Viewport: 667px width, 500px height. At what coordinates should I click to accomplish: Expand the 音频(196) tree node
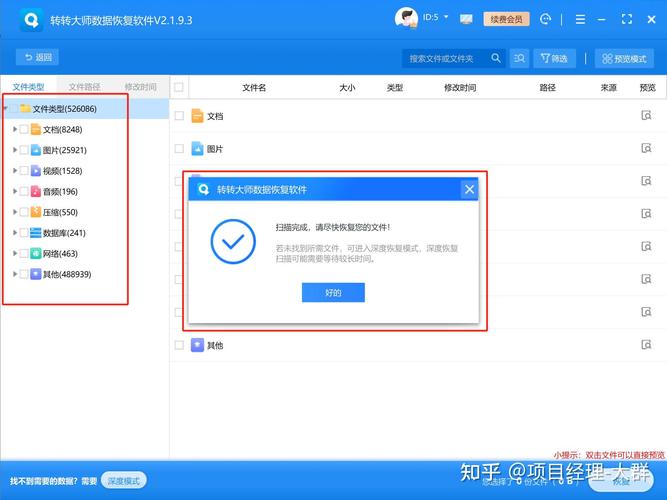click(15, 191)
